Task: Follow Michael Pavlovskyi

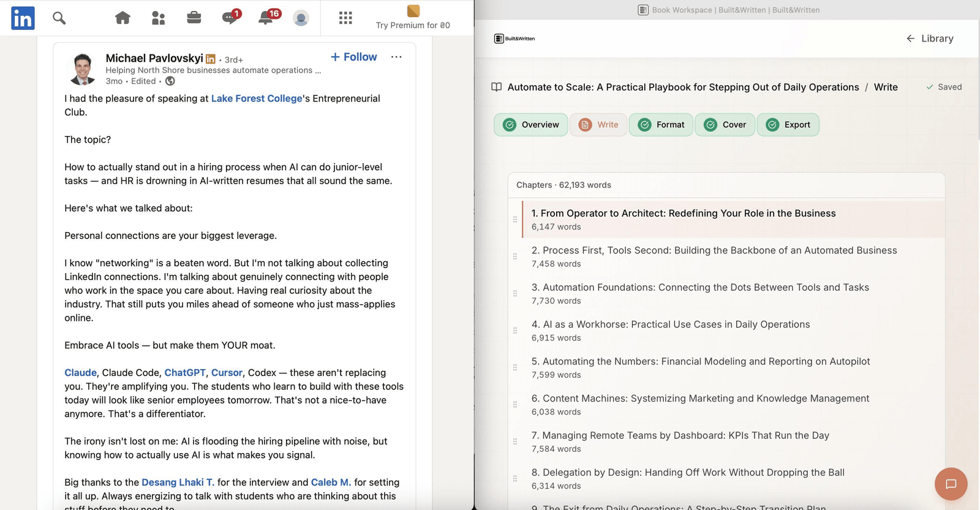Action: click(x=353, y=57)
